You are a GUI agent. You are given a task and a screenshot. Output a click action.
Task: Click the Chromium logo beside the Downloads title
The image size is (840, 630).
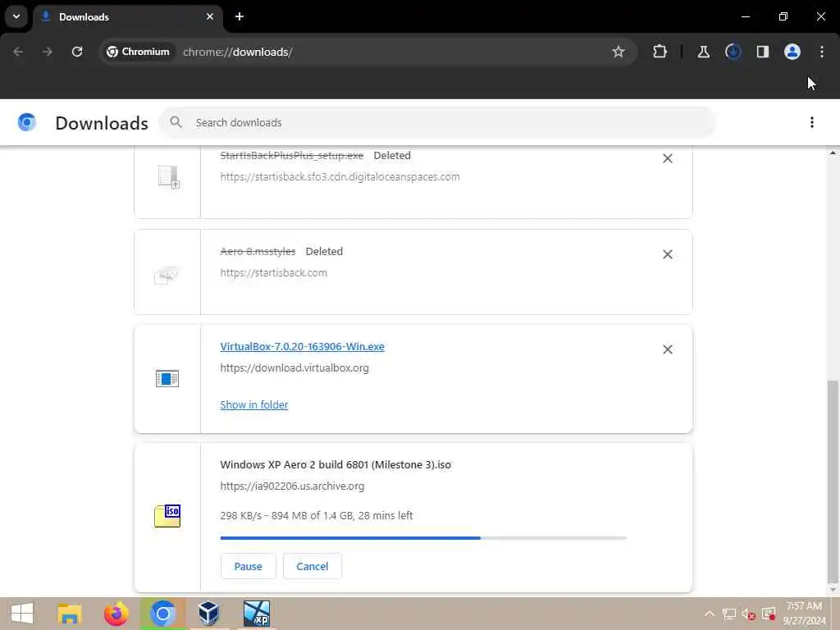pyautogui.click(x=27, y=122)
